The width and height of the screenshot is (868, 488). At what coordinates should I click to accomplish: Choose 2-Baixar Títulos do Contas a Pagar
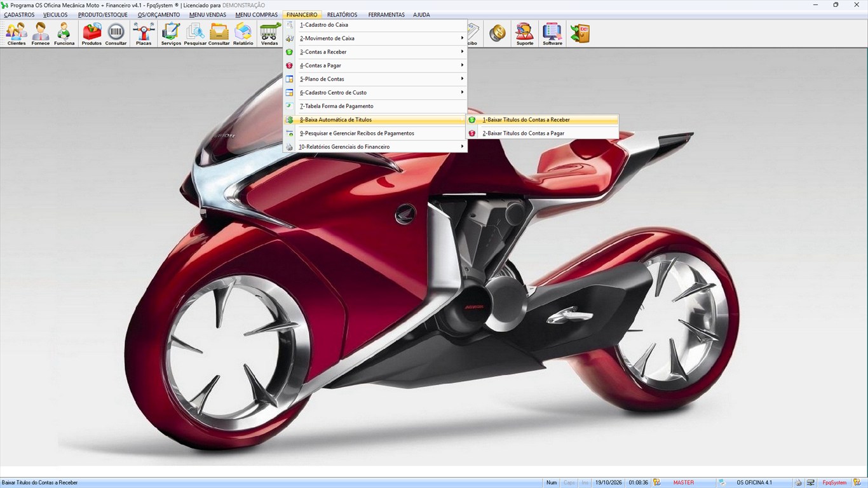coord(542,133)
